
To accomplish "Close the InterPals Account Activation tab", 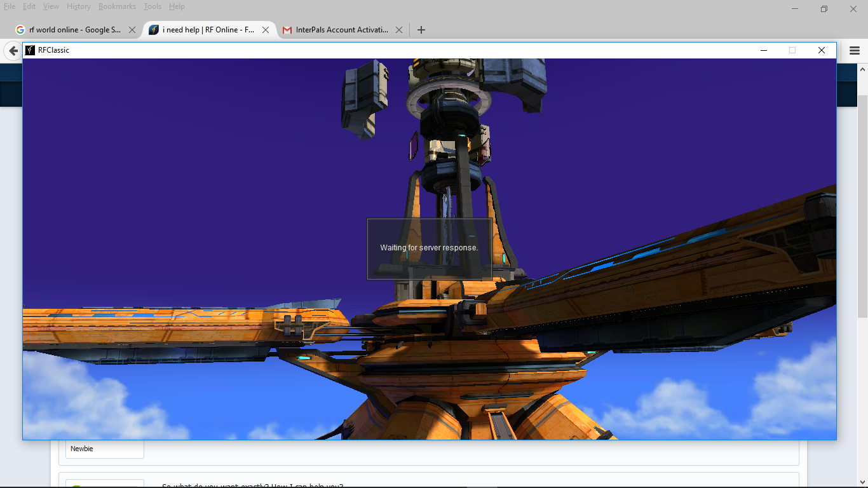I will tap(399, 30).
